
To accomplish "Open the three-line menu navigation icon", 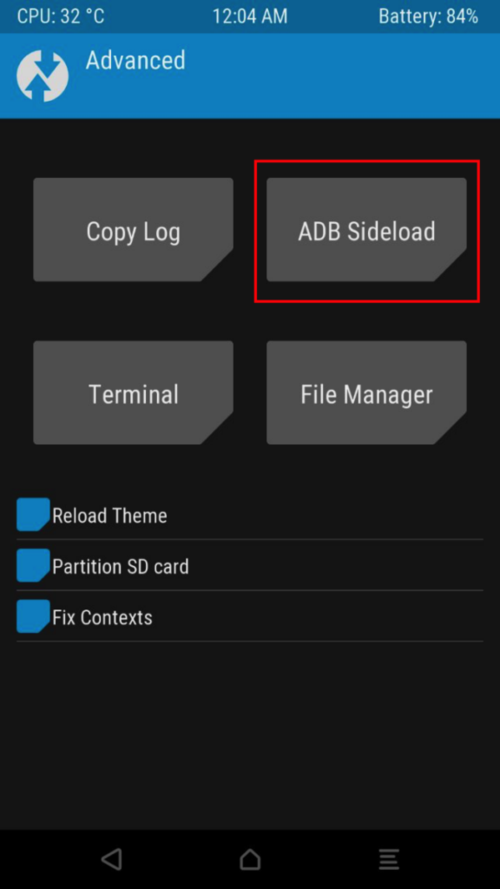I will pyautogui.click(x=389, y=859).
